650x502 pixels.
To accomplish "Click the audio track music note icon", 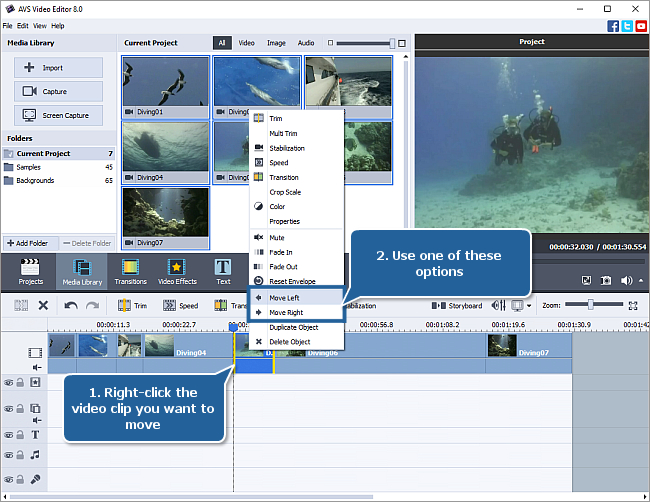I will (x=35, y=455).
